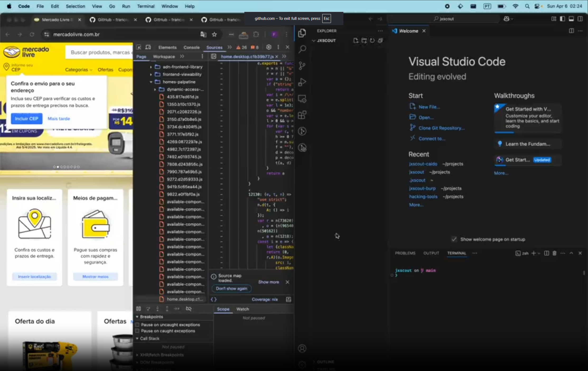Toggle VS Code secondary sidebar layout icon
The width and height of the screenshot is (588, 371).
pos(580,19)
